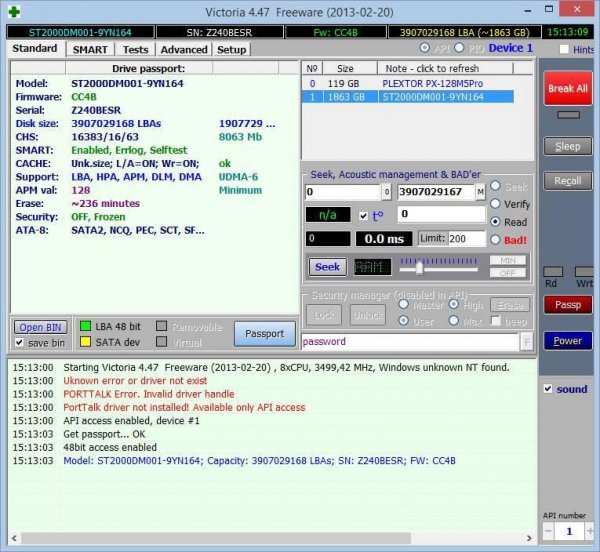
Task: Toggle the save bin checkbox
Action: pos(19,342)
